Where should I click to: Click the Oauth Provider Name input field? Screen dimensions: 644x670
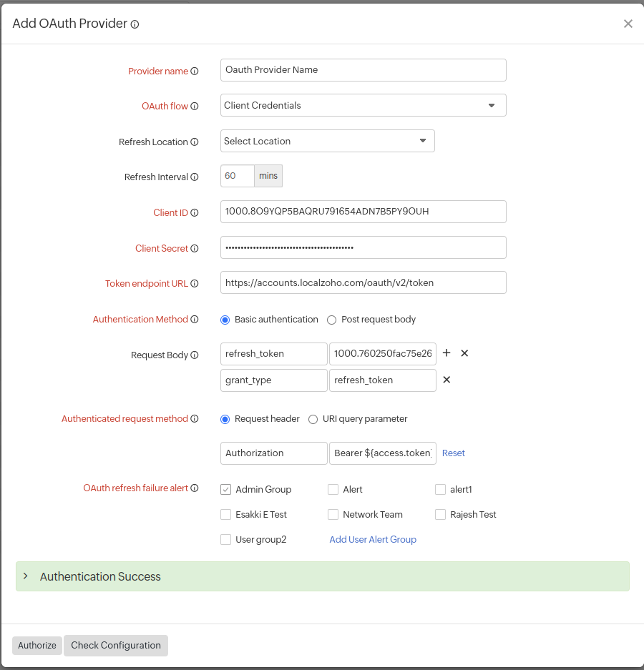(x=363, y=70)
